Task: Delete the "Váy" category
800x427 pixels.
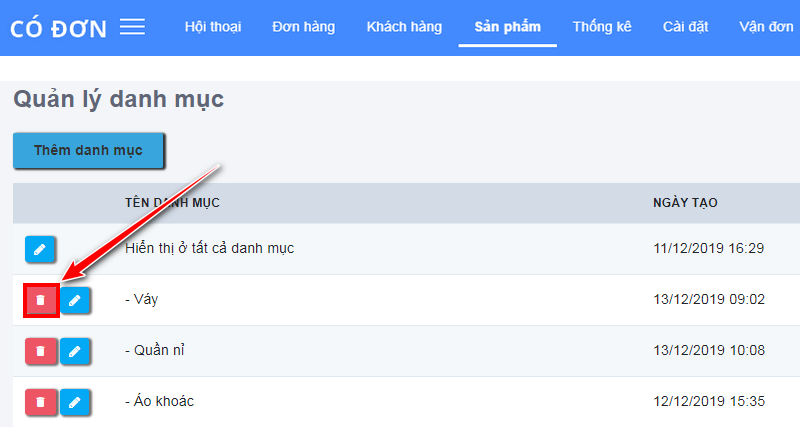Action: tap(40, 300)
